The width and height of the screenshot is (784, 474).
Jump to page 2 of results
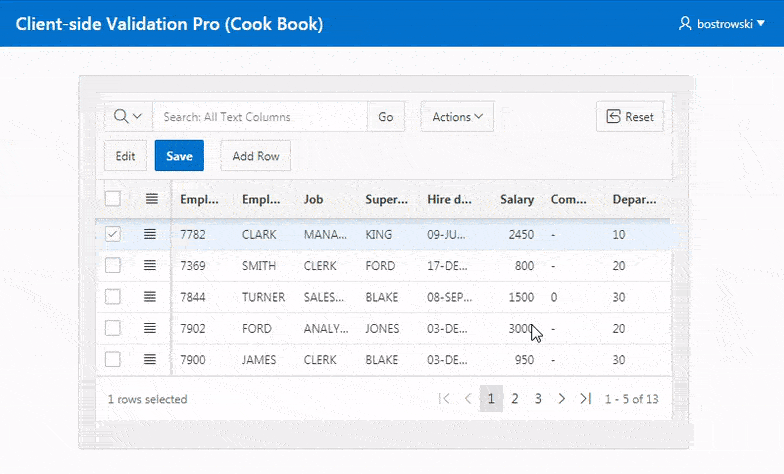(x=515, y=399)
